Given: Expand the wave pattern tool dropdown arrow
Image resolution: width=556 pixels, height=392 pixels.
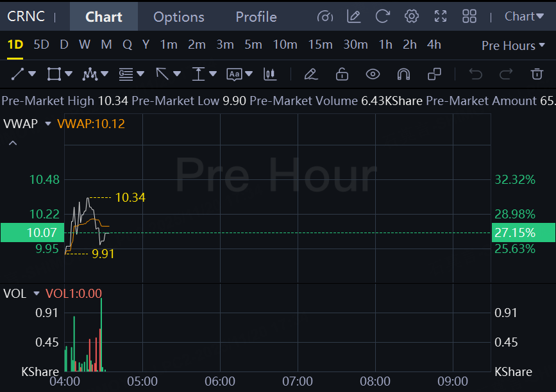Looking at the screenshot, I should (105, 74).
